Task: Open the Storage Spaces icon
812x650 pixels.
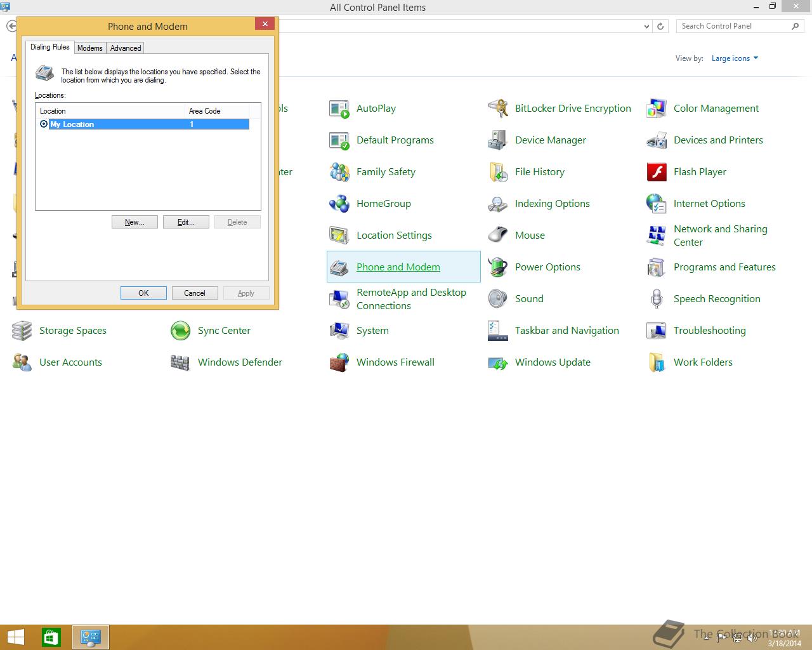Action: [22, 331]
